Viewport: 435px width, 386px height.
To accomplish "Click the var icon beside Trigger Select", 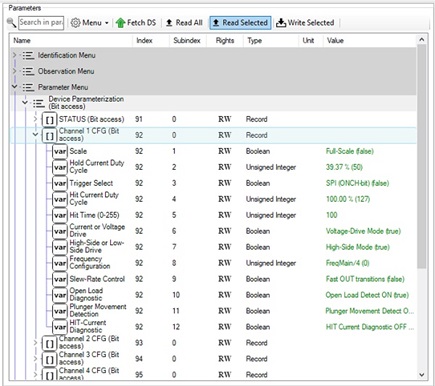I will 60,183.
